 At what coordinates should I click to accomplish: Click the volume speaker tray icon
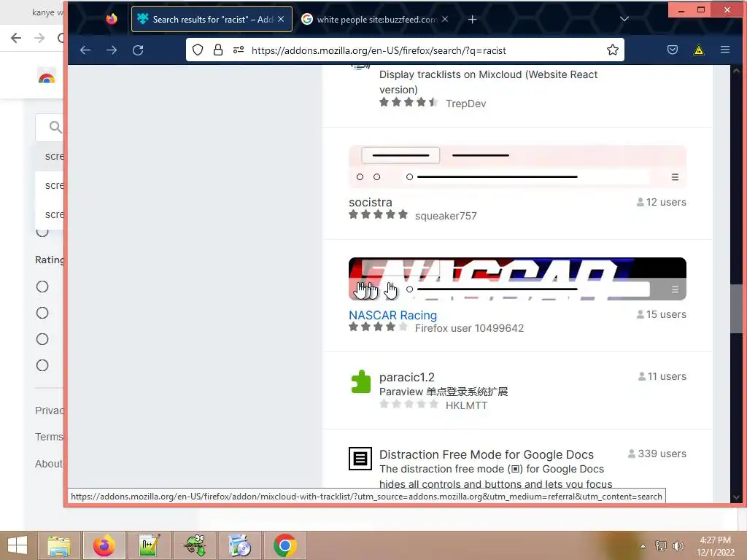pyautogui.click(x=678, y=545)
